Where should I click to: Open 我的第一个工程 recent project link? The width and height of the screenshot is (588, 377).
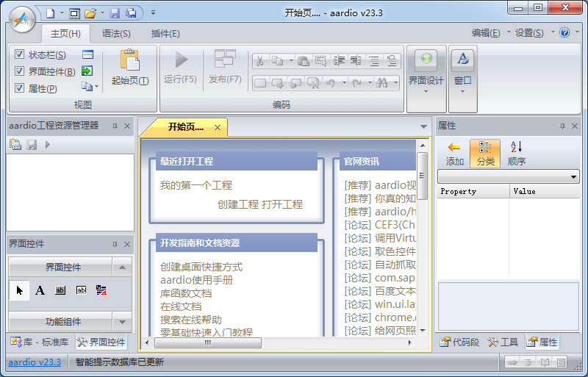pyautogui.click(x=196, y=185)
